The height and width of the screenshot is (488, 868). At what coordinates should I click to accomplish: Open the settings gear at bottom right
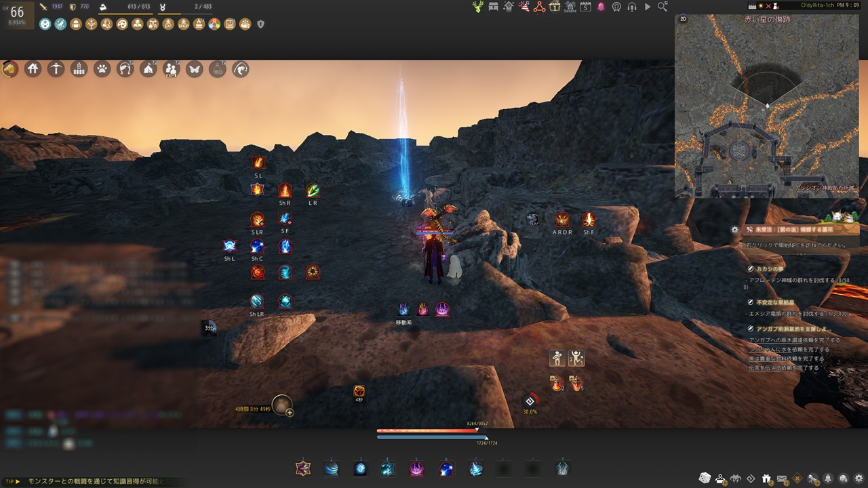pos(859,479)
